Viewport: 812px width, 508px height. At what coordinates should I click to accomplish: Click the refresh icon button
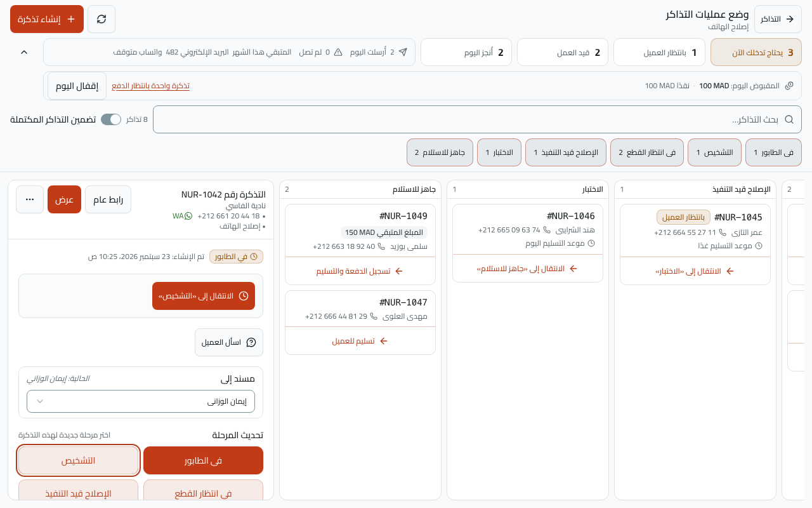(x=101, y=19)
